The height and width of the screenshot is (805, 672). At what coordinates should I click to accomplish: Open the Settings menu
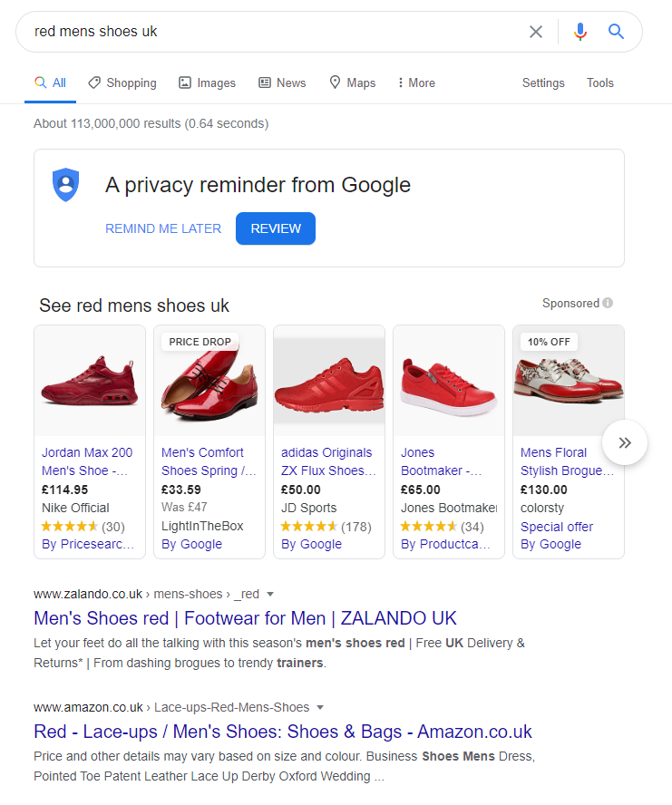click(x=543, y=82)
